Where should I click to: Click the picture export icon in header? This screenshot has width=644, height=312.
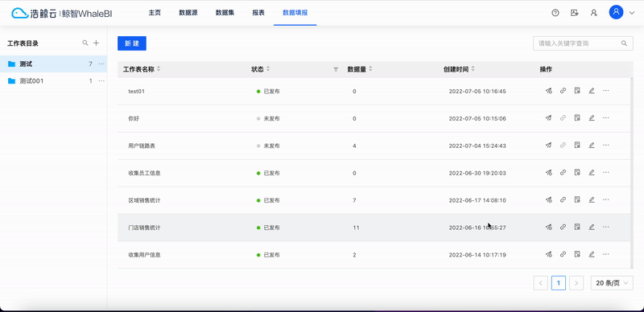575,13
